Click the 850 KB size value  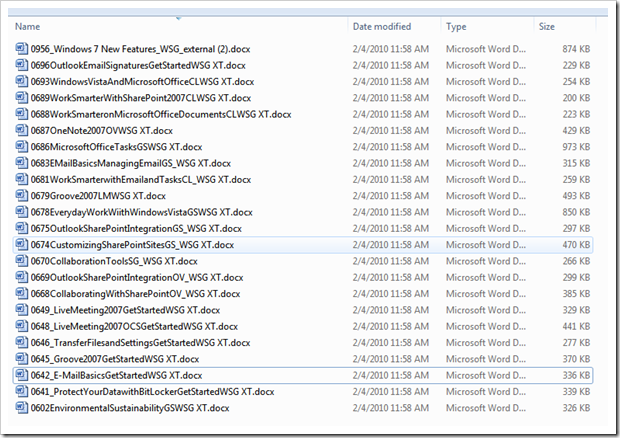[576, 212]
